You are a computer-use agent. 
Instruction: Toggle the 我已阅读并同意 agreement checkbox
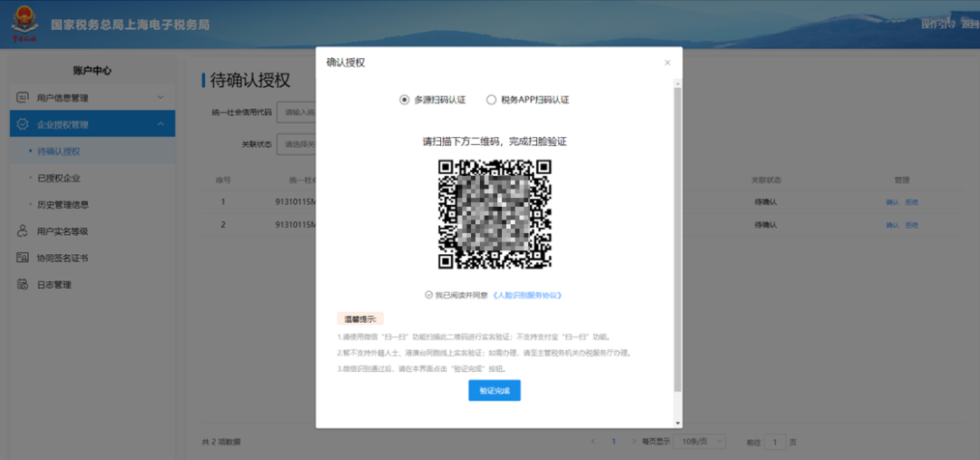pos(428,295)
